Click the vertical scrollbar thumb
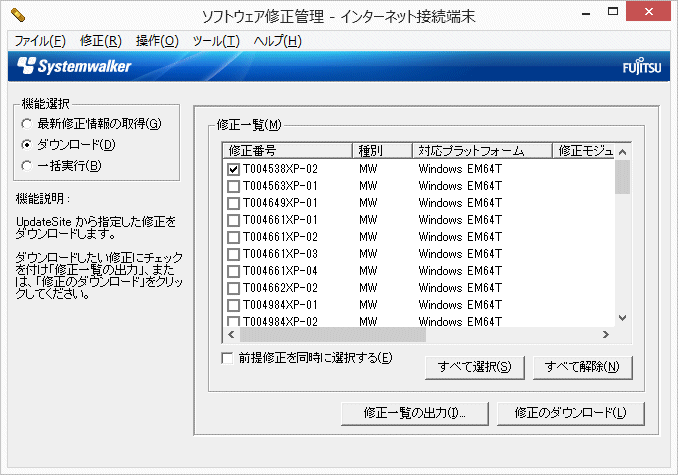The width and height of the screenshot is (678, 475). 623,177
